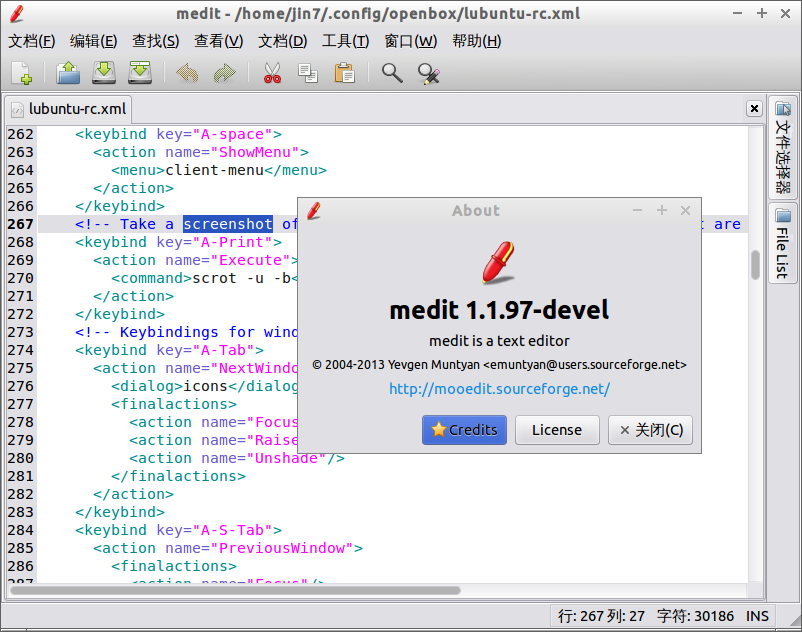The width and height of the screenshot is (802, 632).
Task: Click the Save As toolbar icon
Action: [x=140, y=73]
